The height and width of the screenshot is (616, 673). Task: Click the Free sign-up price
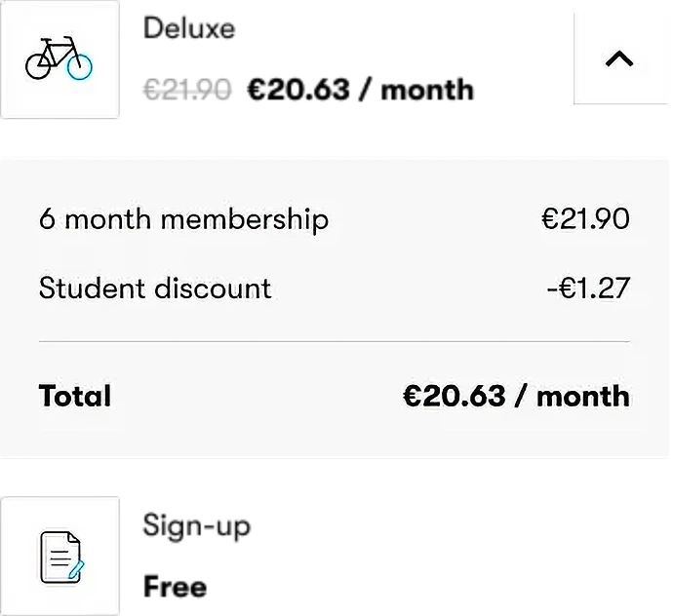tap(176, 587)
